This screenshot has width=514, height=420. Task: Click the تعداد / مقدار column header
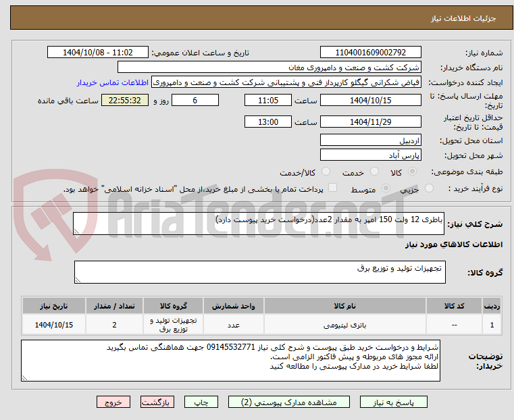tap(114, 306)
